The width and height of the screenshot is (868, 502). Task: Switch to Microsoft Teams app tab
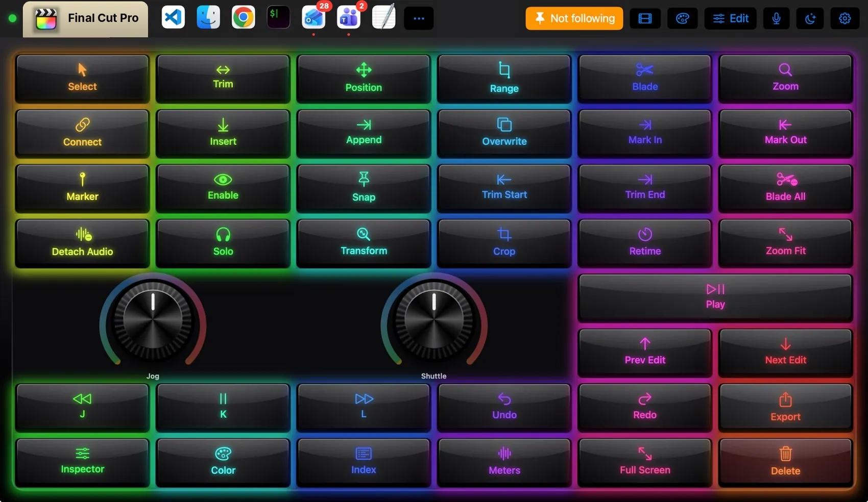(349, 18)
